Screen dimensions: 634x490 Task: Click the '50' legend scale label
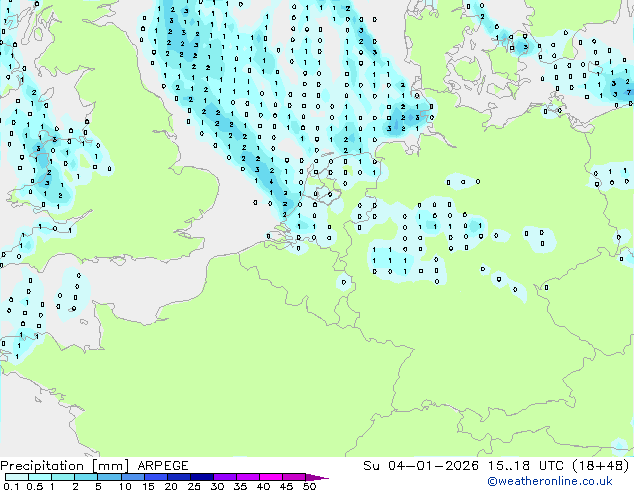pos(310,486)
